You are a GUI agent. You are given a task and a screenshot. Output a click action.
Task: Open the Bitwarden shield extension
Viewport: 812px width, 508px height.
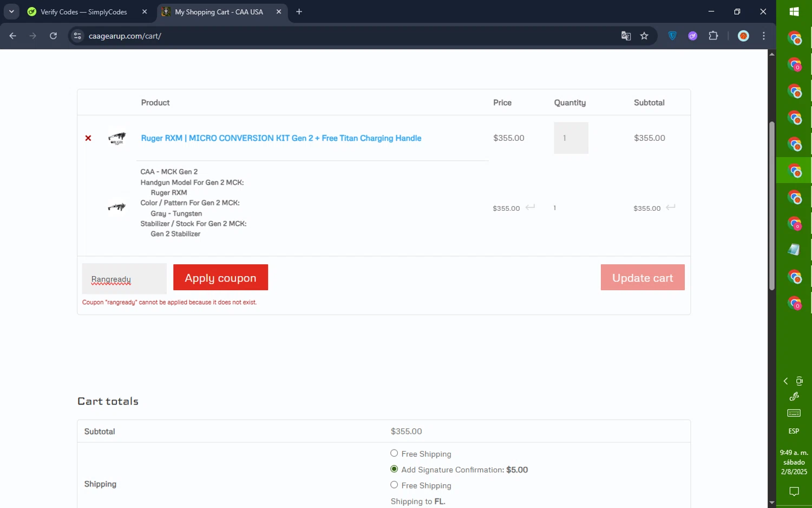672,36
